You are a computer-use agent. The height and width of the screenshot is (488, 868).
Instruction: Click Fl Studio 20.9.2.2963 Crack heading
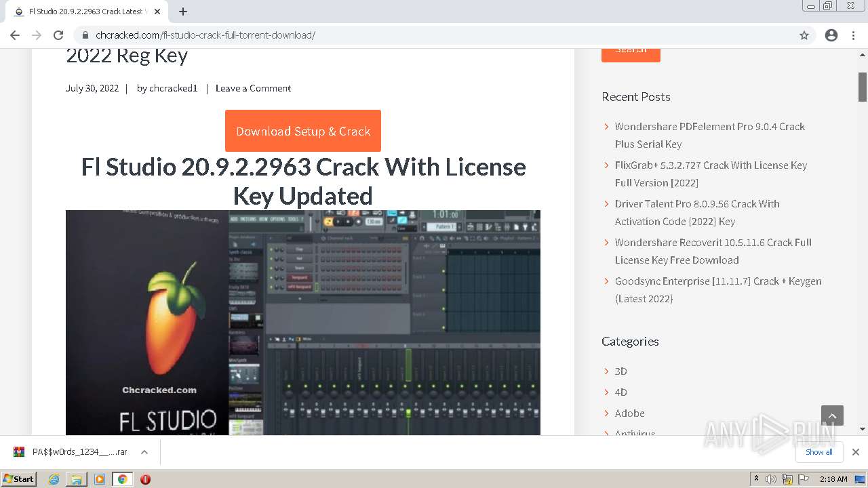pyautogui.click(x=303, y=181)
